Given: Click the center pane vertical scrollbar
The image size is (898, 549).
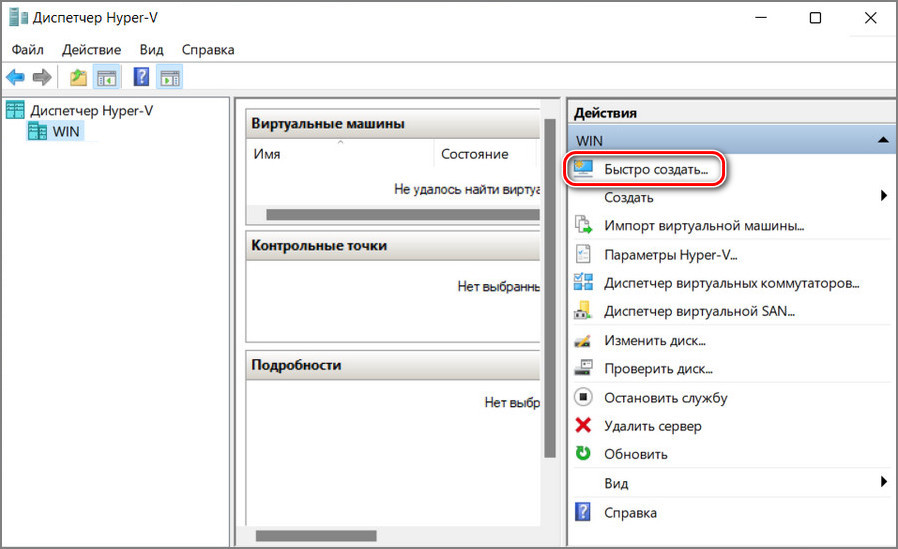Looking at the screenshot, I should point(550,288).
